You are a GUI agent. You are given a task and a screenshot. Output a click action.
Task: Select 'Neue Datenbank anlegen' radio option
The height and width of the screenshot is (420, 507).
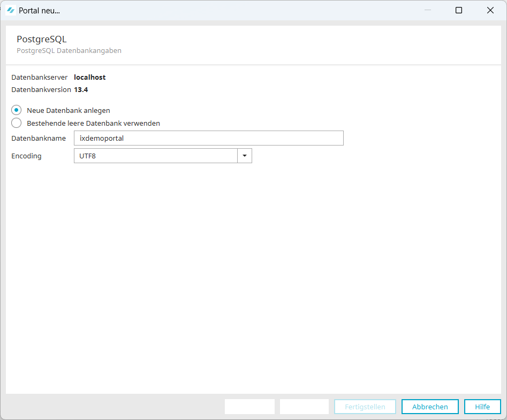point(17,110)
